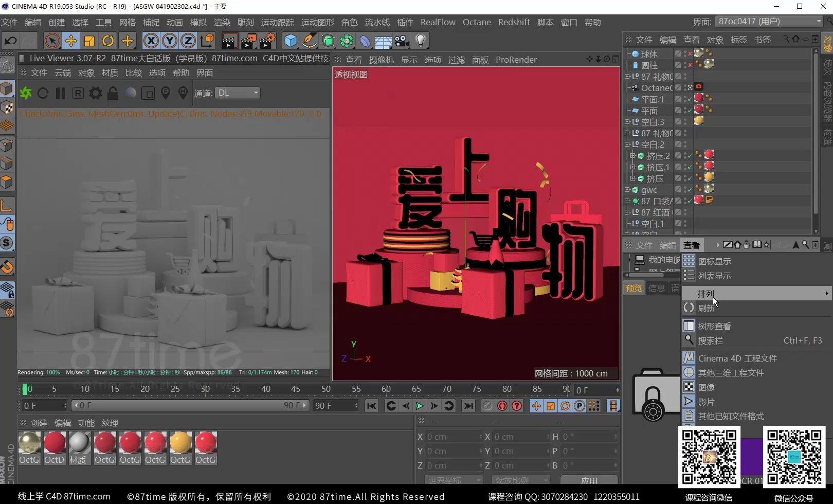This screenshot has height=504, width=833.
Task: Activate the Rotate tool in toolbar
Action: (108, 41)
